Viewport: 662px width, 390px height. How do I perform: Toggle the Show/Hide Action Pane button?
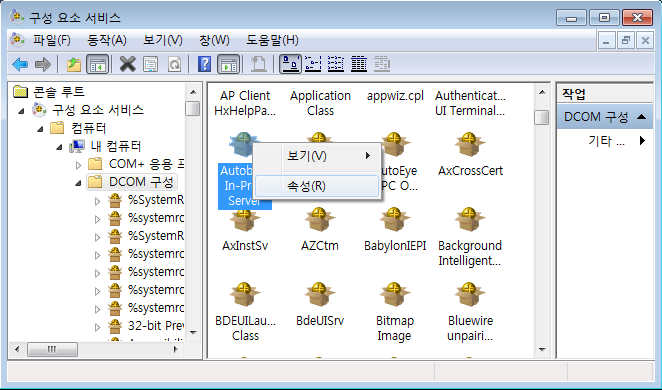[x=228, y=65]
